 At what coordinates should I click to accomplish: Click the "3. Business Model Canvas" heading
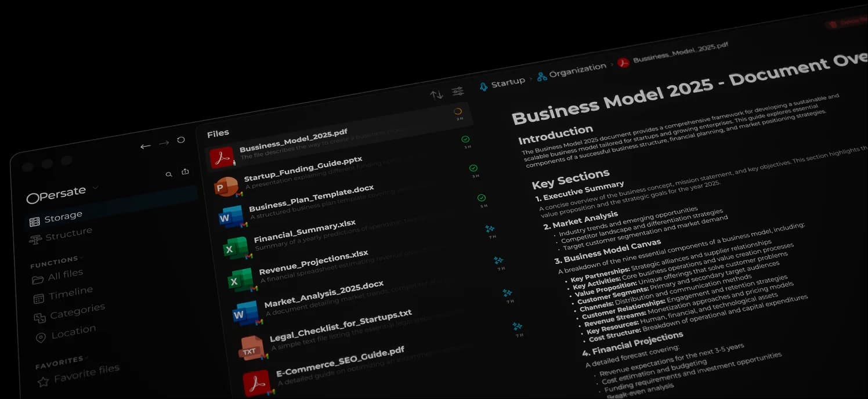608,252
